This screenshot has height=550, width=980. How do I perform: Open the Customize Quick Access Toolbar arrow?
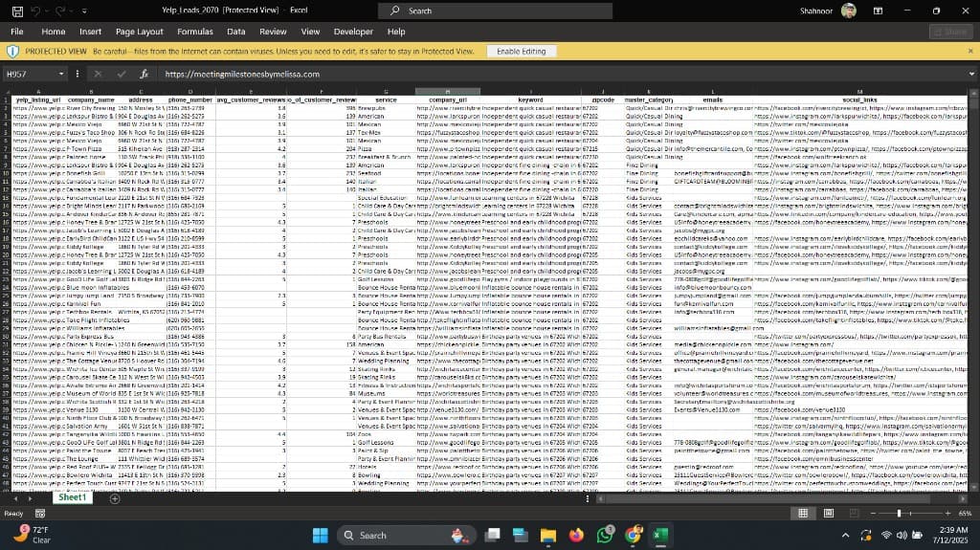click(84, 11)
